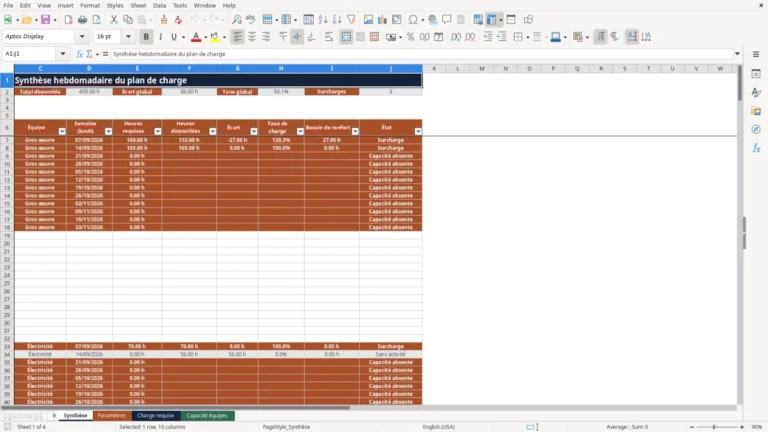
Task: Open sidebar Functions fx panel
Action: pyautogui.click(x=756, y=148)
